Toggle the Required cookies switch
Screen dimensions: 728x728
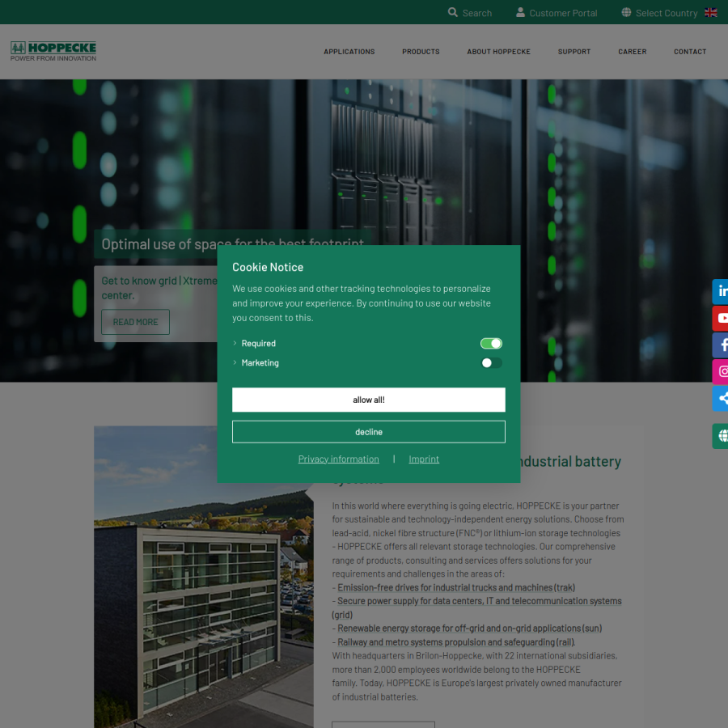tap(491, 343)
